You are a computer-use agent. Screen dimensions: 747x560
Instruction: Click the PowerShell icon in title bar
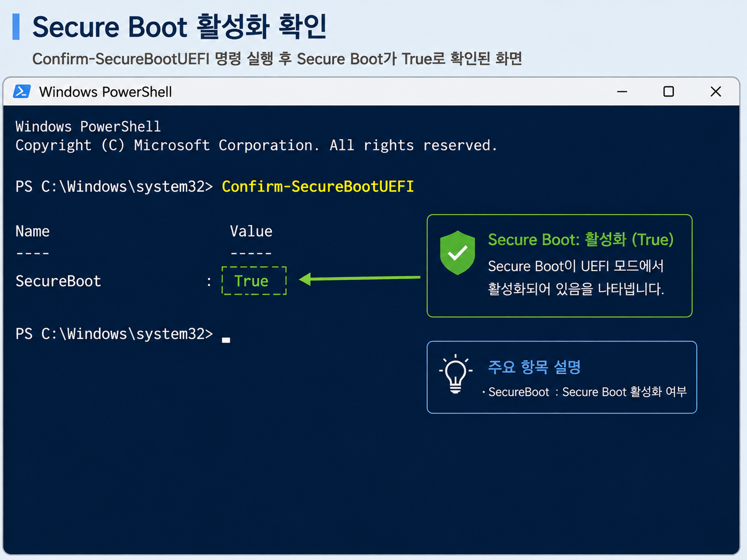point(22,91)
